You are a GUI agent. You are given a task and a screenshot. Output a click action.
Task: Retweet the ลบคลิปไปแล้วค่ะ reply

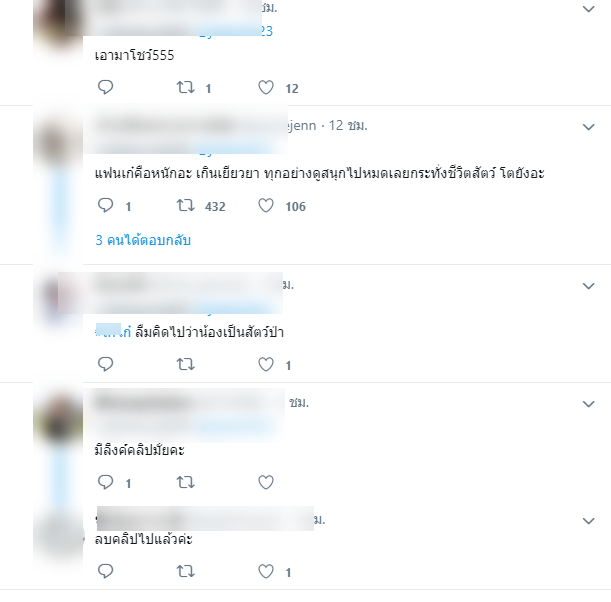coord(185,572)
